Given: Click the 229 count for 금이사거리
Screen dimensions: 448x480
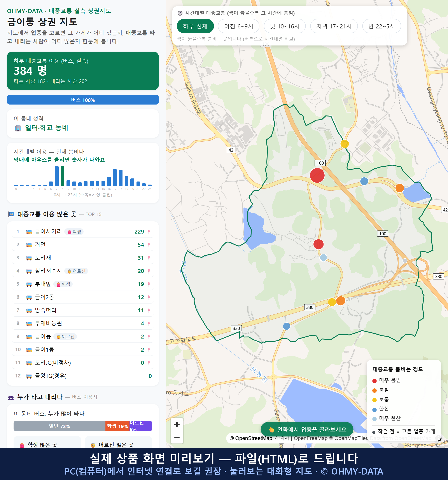Looking at the screenshot, I should (139, 232).
